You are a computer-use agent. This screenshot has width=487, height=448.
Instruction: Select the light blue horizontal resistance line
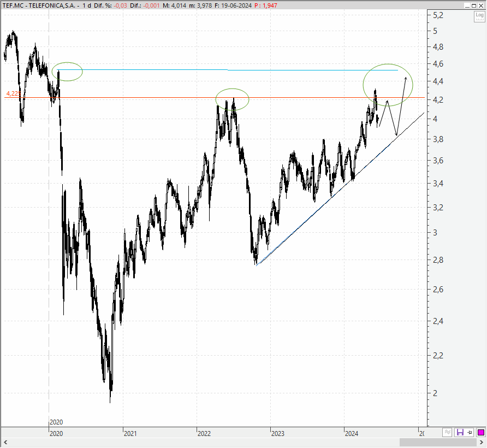point(227,70)
